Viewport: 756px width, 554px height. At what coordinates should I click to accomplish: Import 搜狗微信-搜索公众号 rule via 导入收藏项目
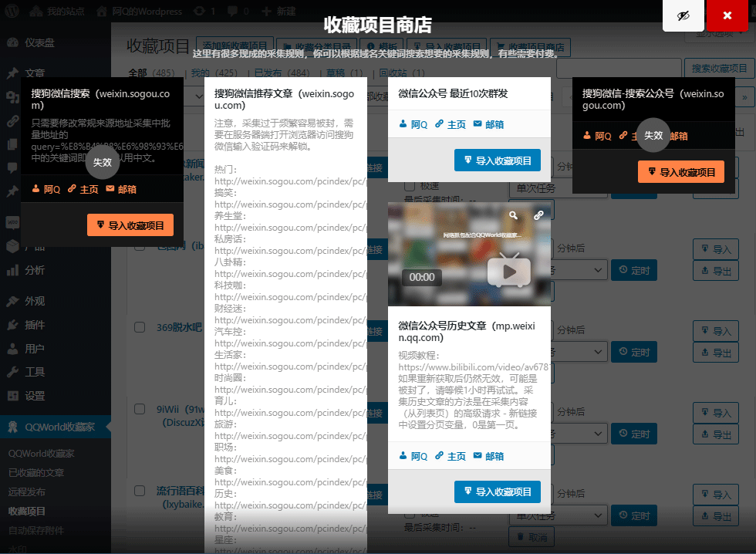click(x=680, y=172)
